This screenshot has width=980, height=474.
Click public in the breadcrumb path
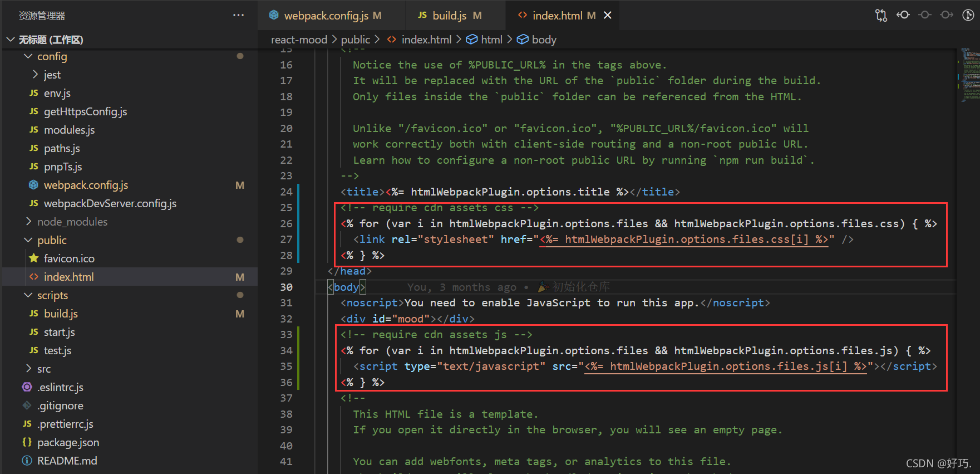point(355,40)
